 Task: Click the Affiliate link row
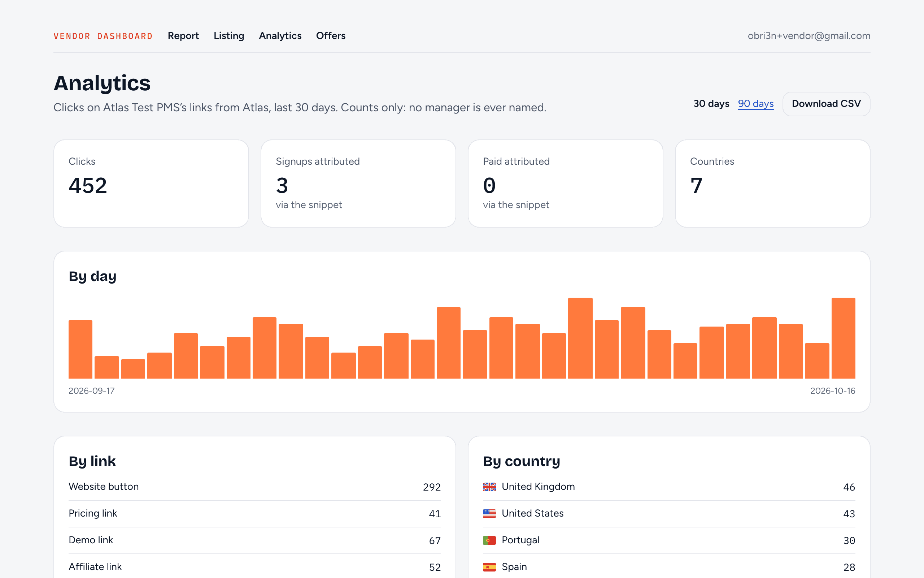point(255,567)
